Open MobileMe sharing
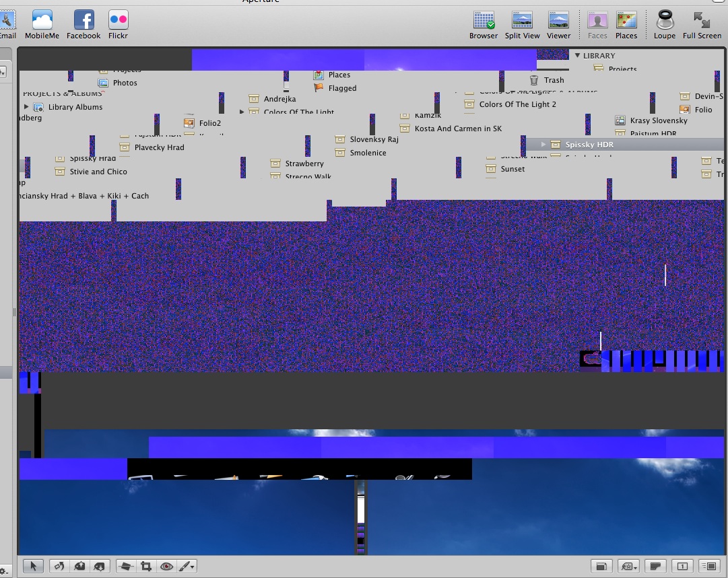The width and height of the screenshot is (728, 578). point(42,24)
